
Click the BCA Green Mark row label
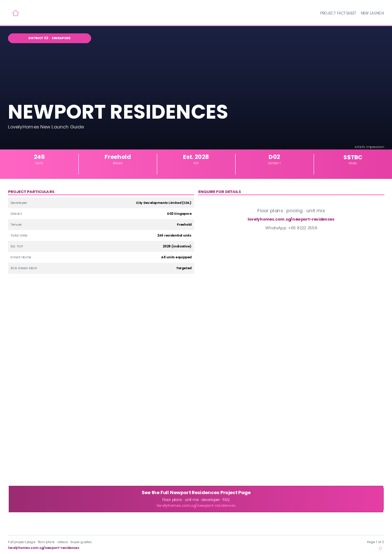[x=24, y=268]
